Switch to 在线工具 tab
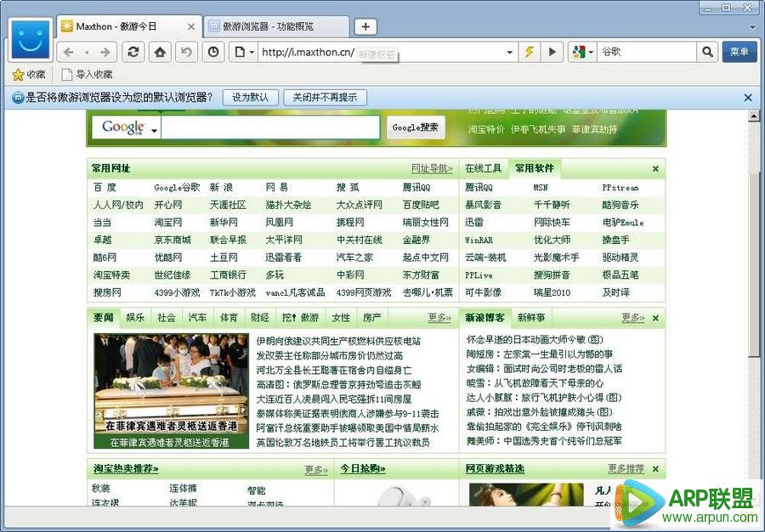The image size is (765, 532). click(x=483, y=168)
